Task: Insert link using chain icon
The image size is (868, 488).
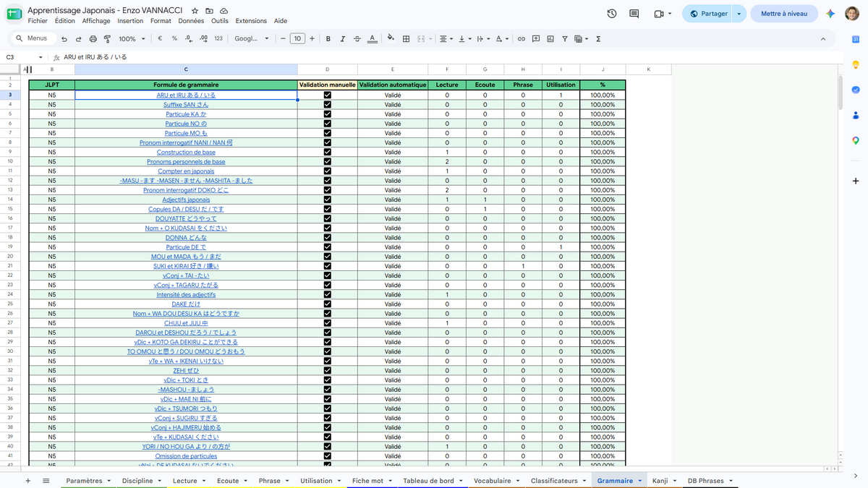Action: [521, 39]
